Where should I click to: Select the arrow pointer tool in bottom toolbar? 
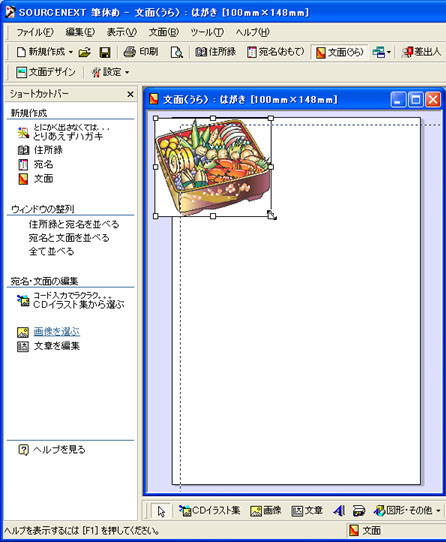pyautogui.click(x=161, y=511)
